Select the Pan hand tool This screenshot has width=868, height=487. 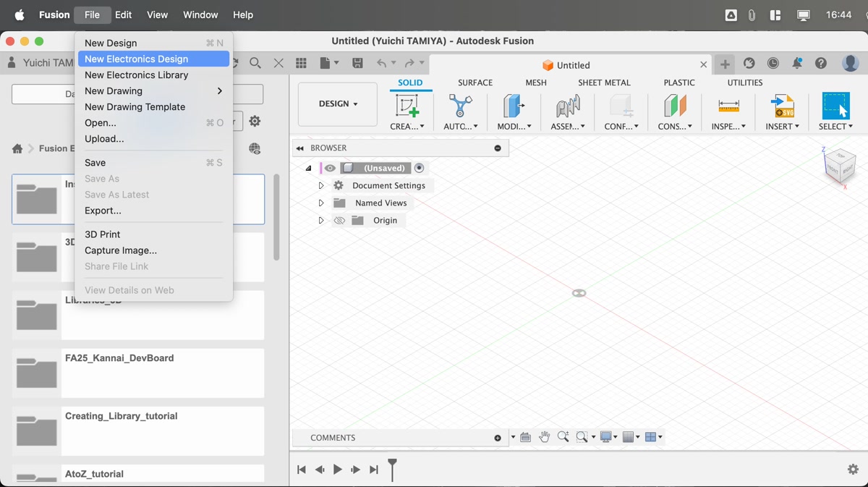(x=544, y=437)
